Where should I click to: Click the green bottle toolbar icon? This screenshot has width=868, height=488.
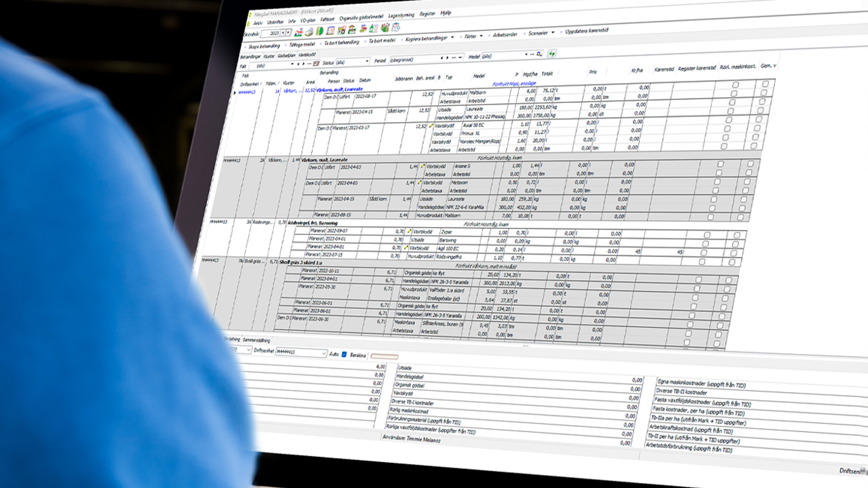pos(373,29)
